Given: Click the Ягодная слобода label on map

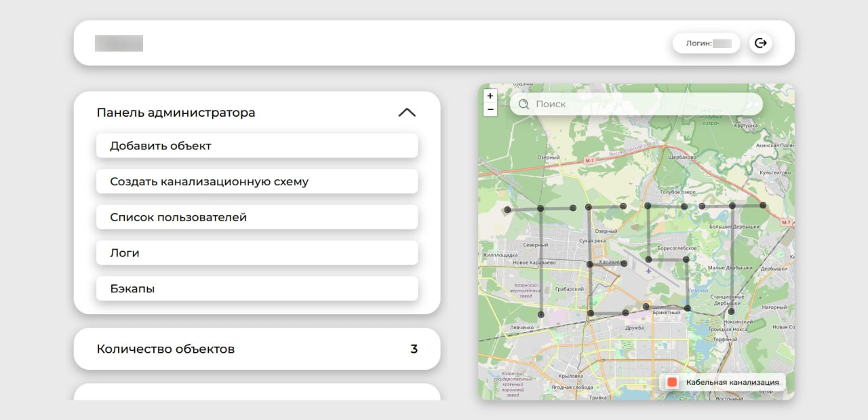Looking at the screenshot, I should coord(573,387).
